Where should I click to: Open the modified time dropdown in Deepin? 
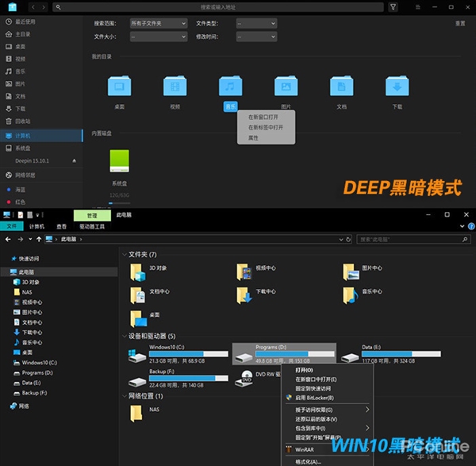coord(256,37)
